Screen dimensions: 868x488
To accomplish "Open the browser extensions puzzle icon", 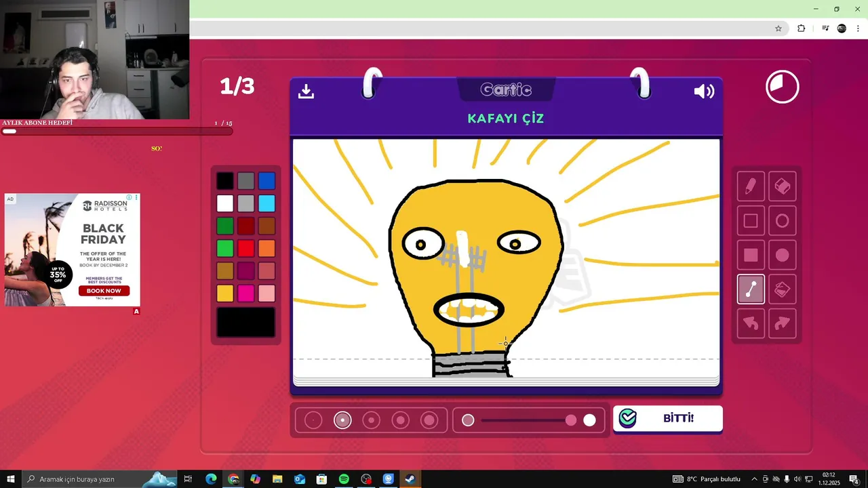I will (802, 28).
